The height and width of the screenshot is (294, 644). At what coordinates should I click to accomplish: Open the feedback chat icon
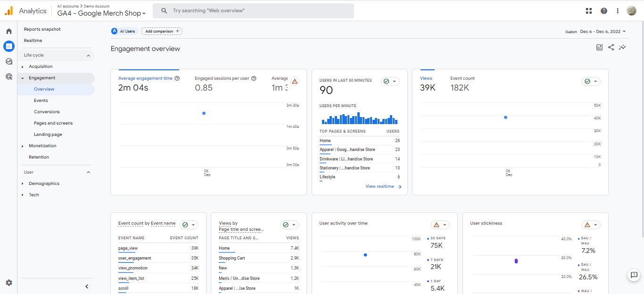click(x=634, y=275)
